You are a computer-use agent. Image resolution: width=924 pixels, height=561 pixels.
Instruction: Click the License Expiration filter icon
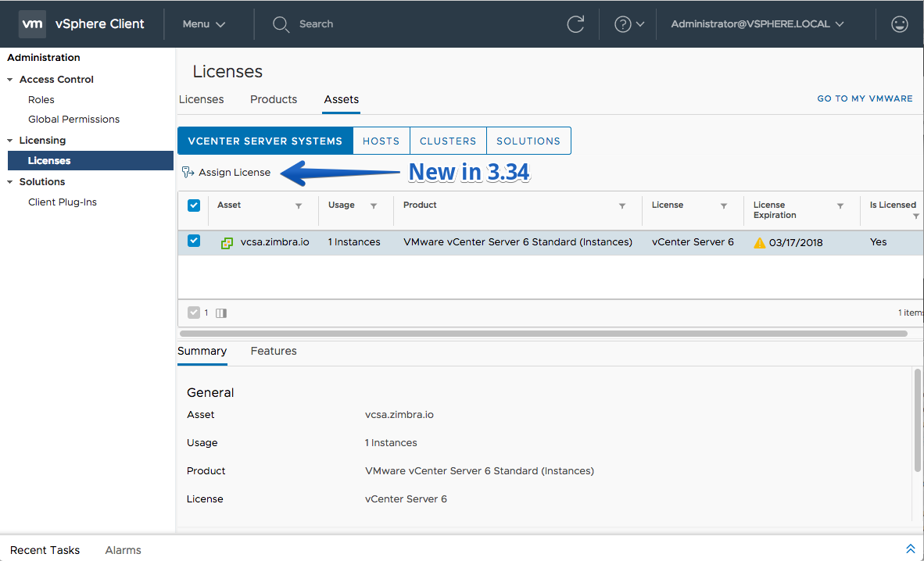pyautogui.click(x=840, y=205)
